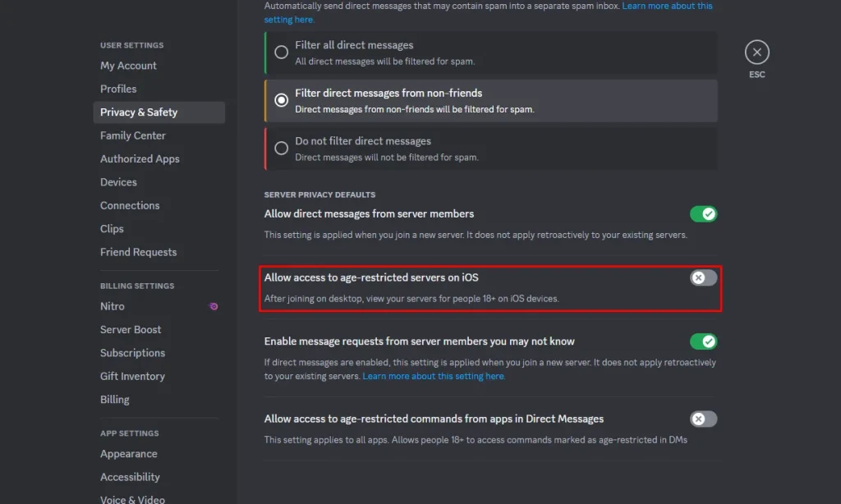
Task: Disable direct messages from server members toggle
Action: click(703, 214)
